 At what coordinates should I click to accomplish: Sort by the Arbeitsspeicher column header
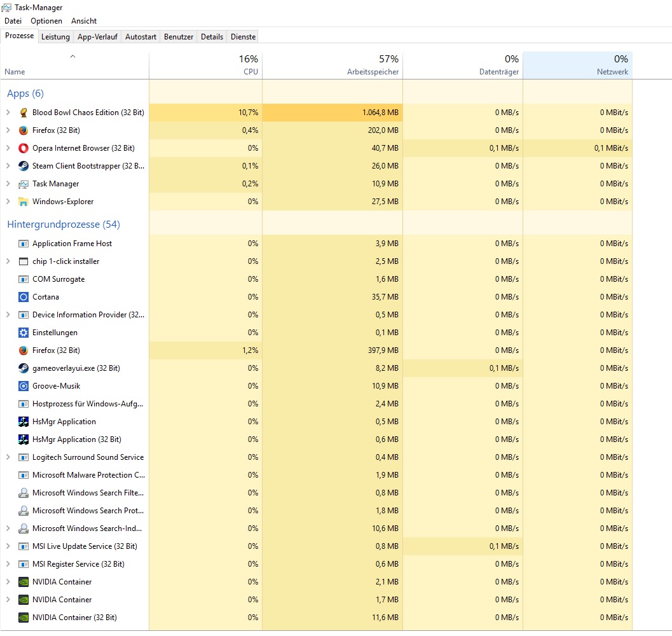pos(333,66)
